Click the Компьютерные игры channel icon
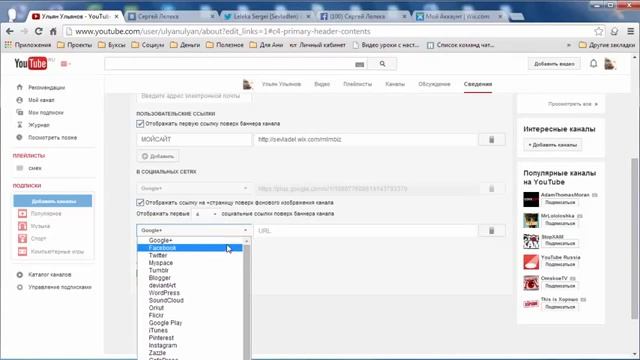The image size is (640, 360). pyautogui.click(x=22, y=251)
